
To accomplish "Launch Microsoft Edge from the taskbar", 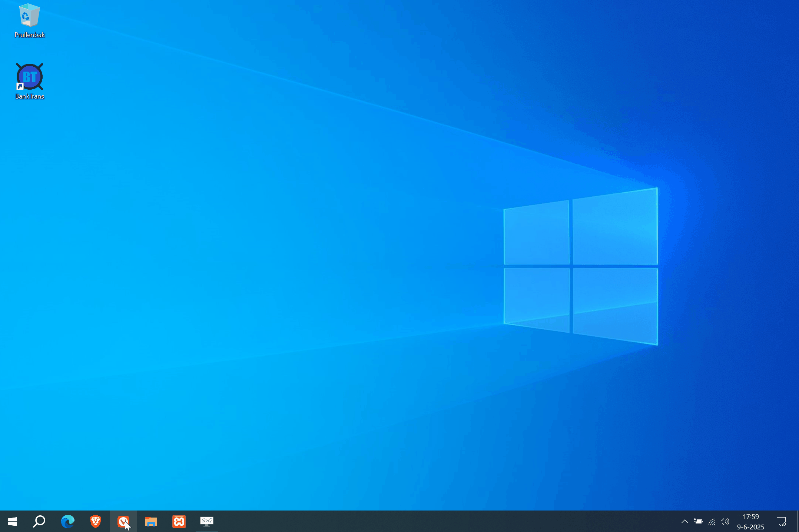I will coord(67,522).
